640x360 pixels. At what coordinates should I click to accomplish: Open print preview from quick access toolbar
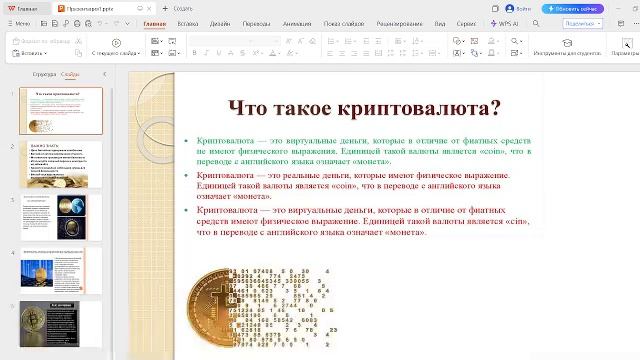88,24
